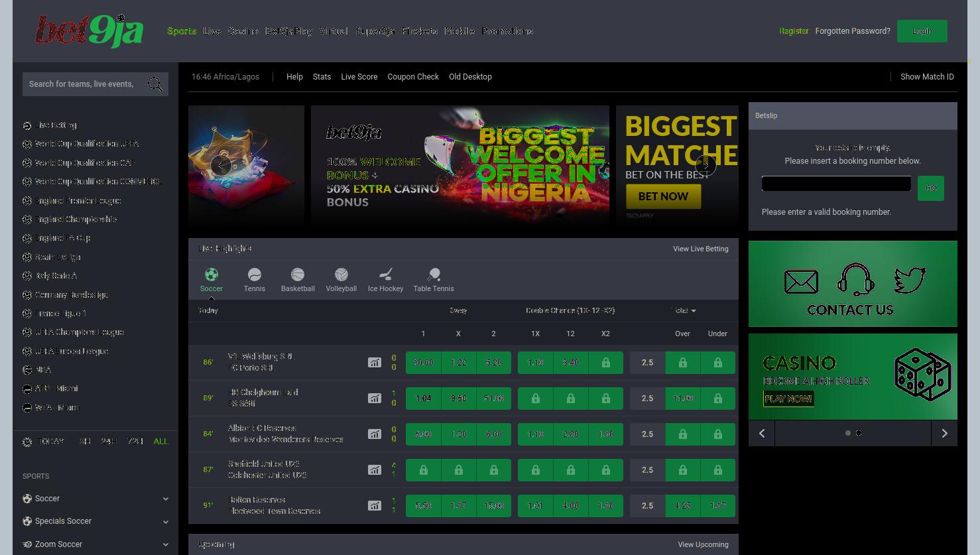Click previous arrow on main banner carousel
The image size is (980, 555).
221,166
